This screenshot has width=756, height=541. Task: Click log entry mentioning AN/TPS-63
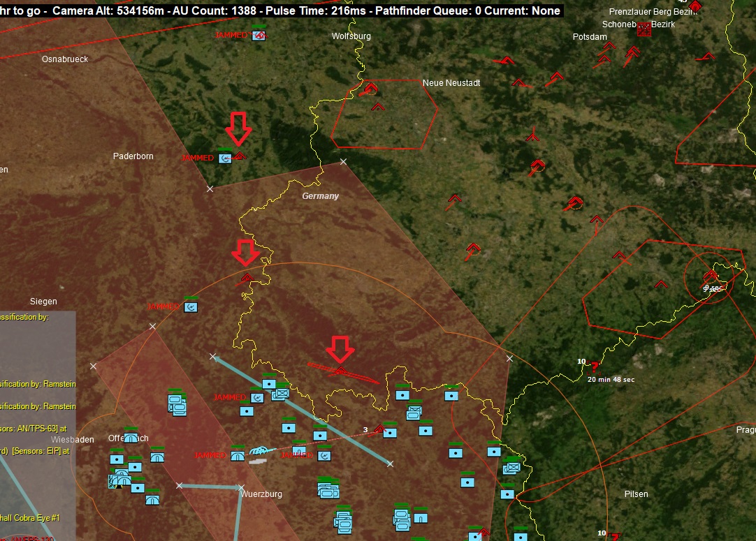point(34,429)
